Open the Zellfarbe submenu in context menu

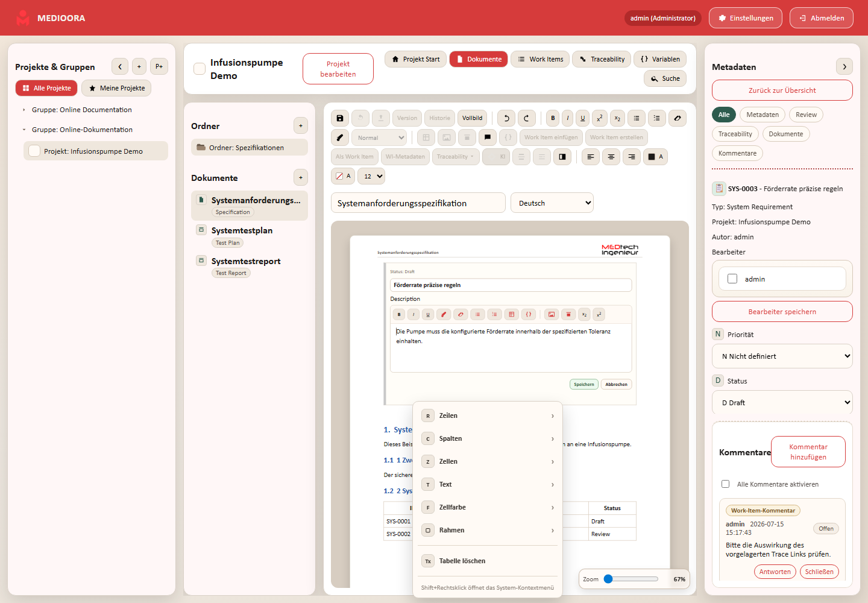point(488,507)
